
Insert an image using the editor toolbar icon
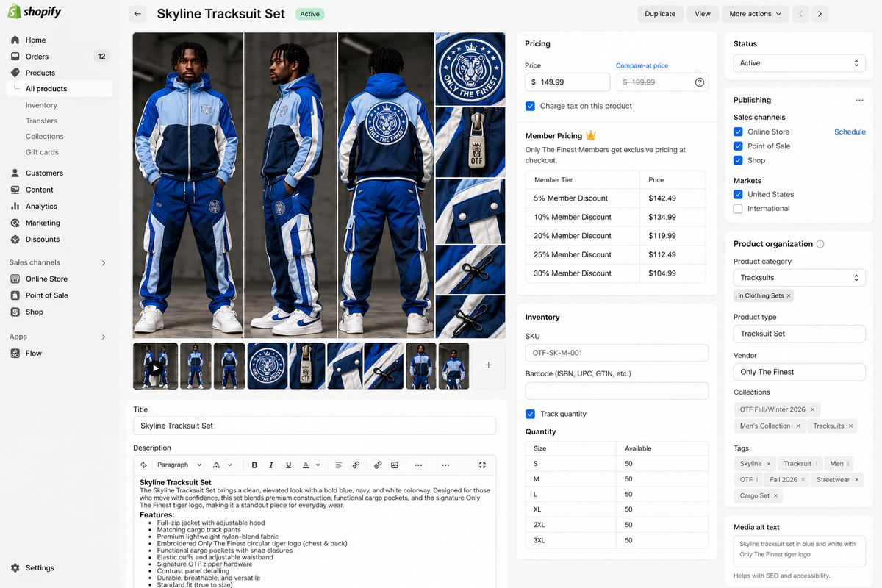pyautogui.click(x=395, y=465)
